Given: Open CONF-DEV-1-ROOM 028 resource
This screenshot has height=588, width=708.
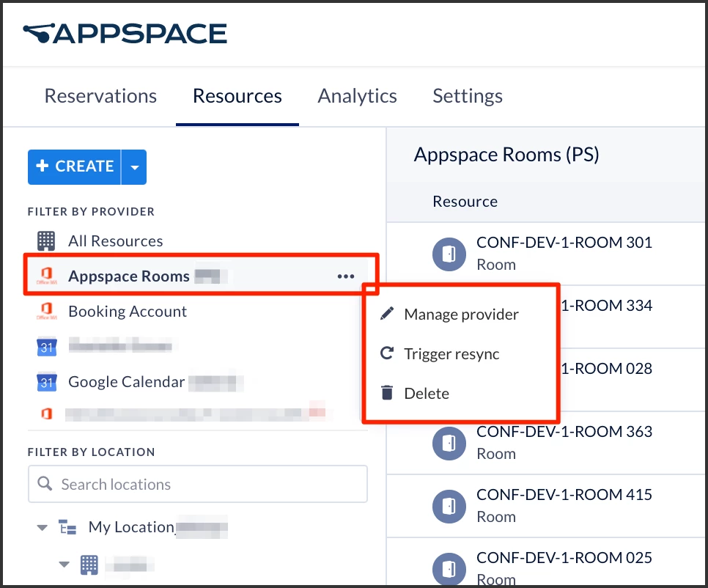Looking at the screenshot, I should coord(607,369).
